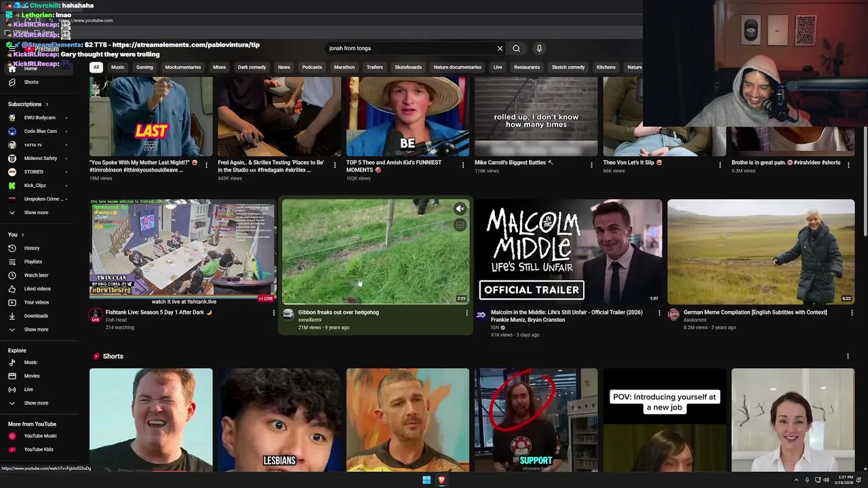This screenshot has width=868, height=488.
Task: Open more options for Malcolm trailer video
Action: point(659,313)
